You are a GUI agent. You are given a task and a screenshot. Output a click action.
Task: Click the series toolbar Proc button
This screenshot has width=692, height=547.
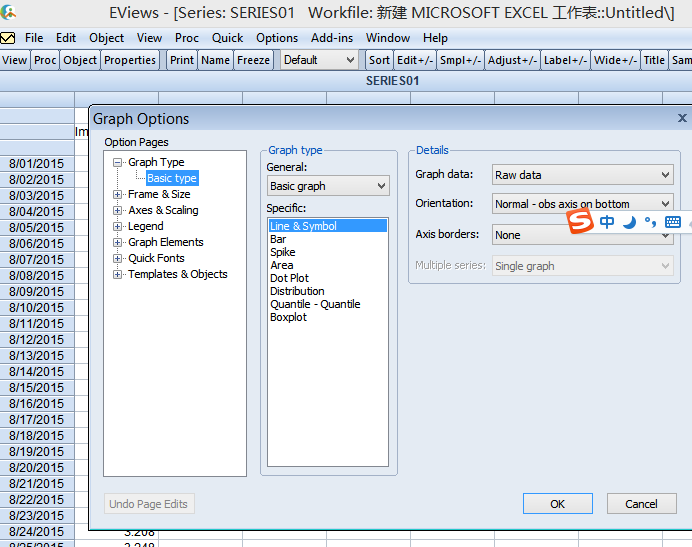pos(45,60)
